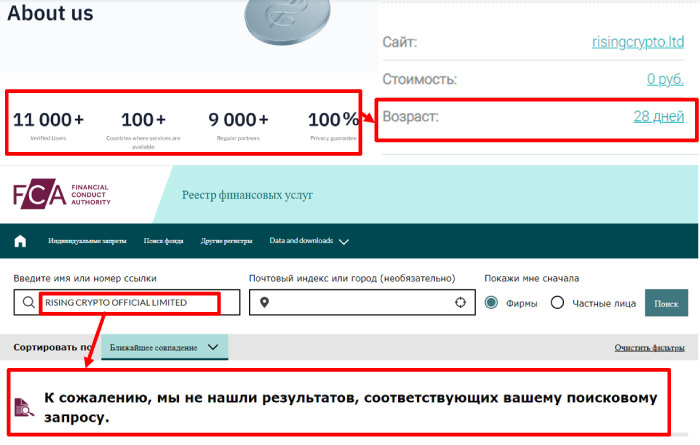The height and width of the screenshot is (445, 700).
Task: Open the Ближайшее совпадение sort dropdown
Action: tap(165, 347)
